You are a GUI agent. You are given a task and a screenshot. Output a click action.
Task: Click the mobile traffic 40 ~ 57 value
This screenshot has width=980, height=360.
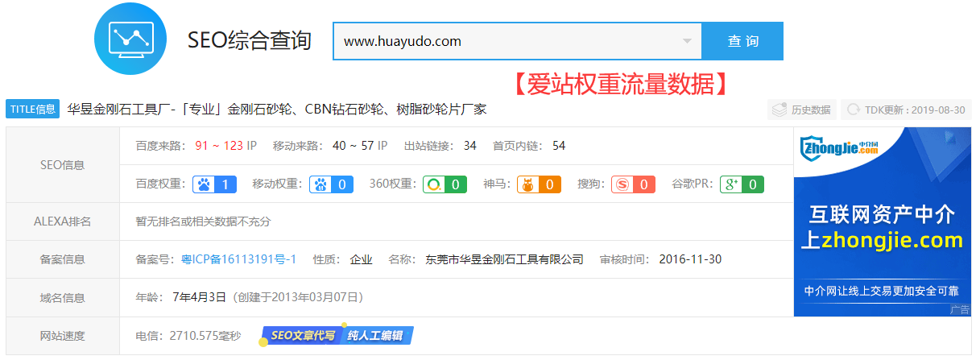coord(354,146)
